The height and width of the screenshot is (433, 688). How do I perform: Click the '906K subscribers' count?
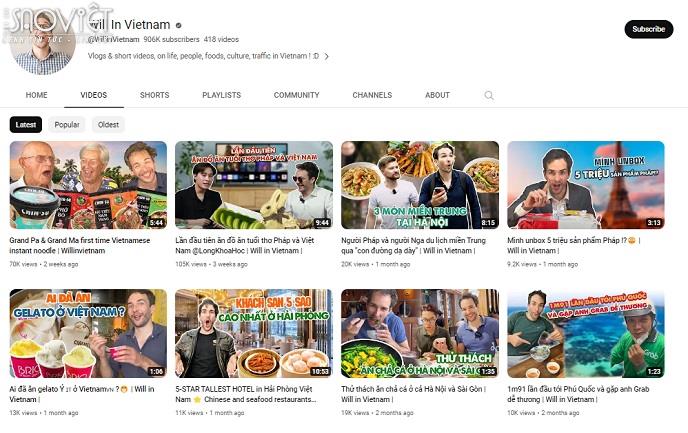172,39
